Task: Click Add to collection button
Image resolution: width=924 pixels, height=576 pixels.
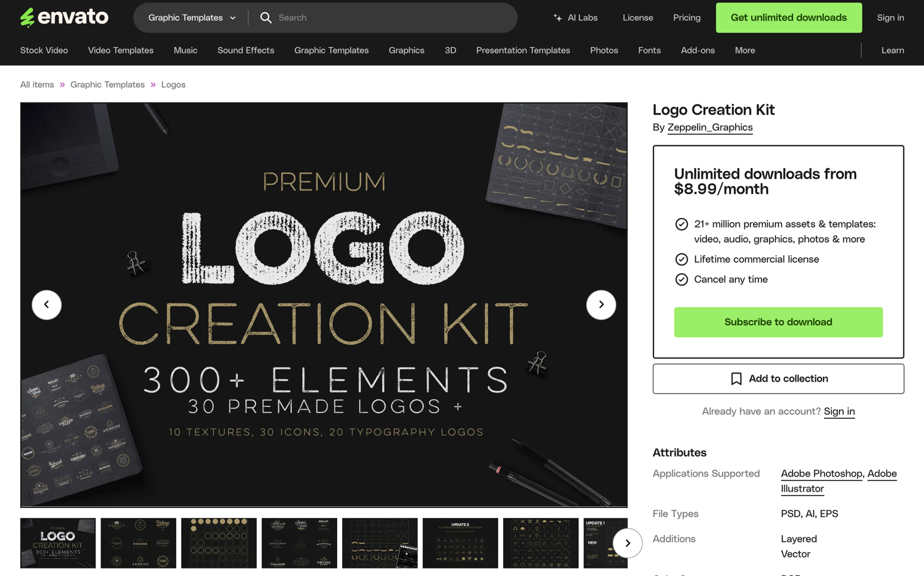Action: [778, 379]
